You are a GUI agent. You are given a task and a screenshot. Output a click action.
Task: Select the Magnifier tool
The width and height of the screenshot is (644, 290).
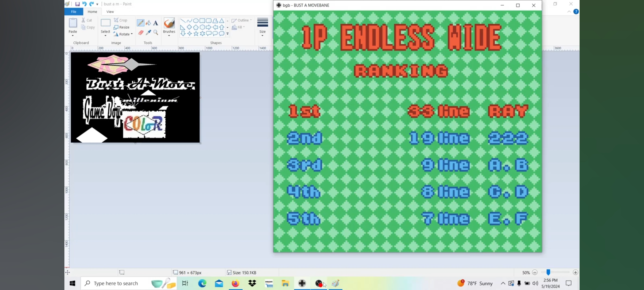pos(156,32)
